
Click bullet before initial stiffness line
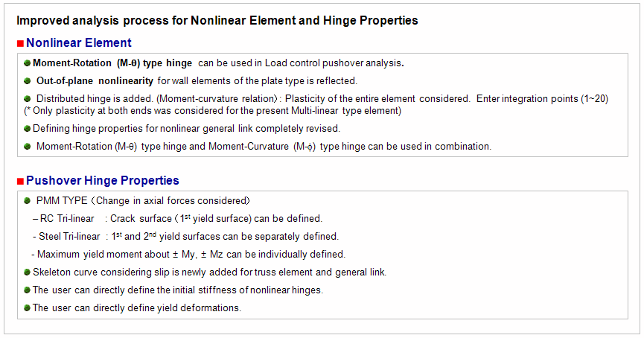point(28,290)
